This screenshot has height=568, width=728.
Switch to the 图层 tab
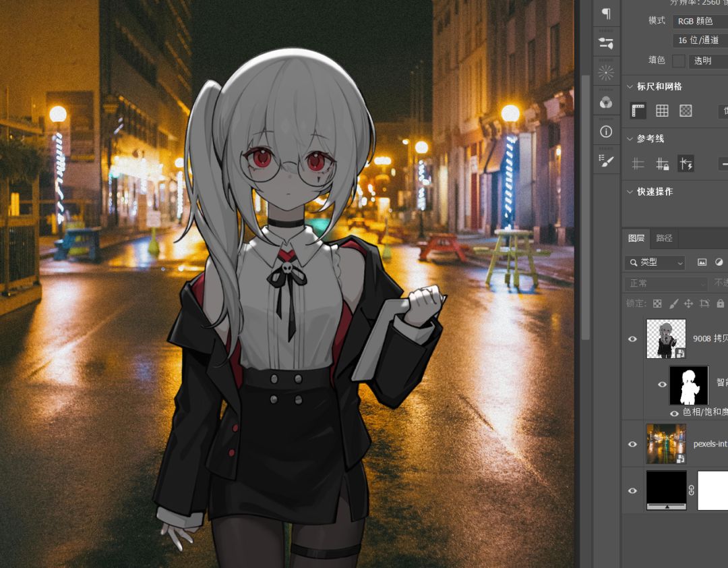point(636,238)
